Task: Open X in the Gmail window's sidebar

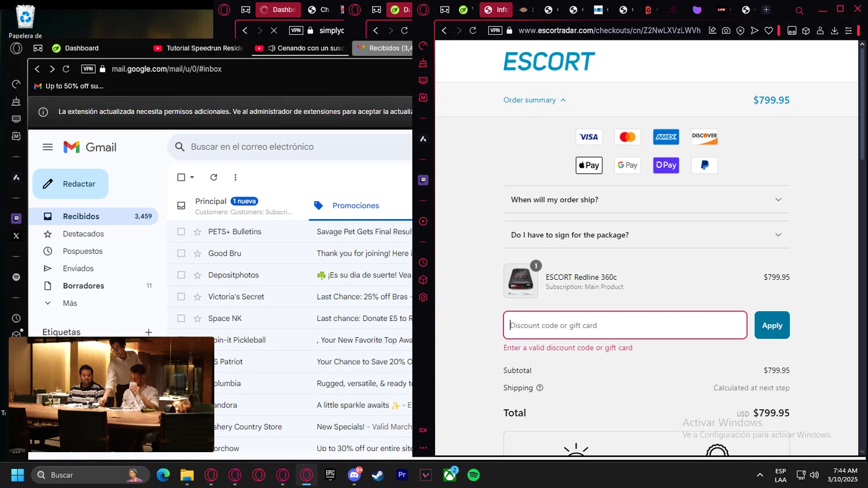Action: pos(16,236)
